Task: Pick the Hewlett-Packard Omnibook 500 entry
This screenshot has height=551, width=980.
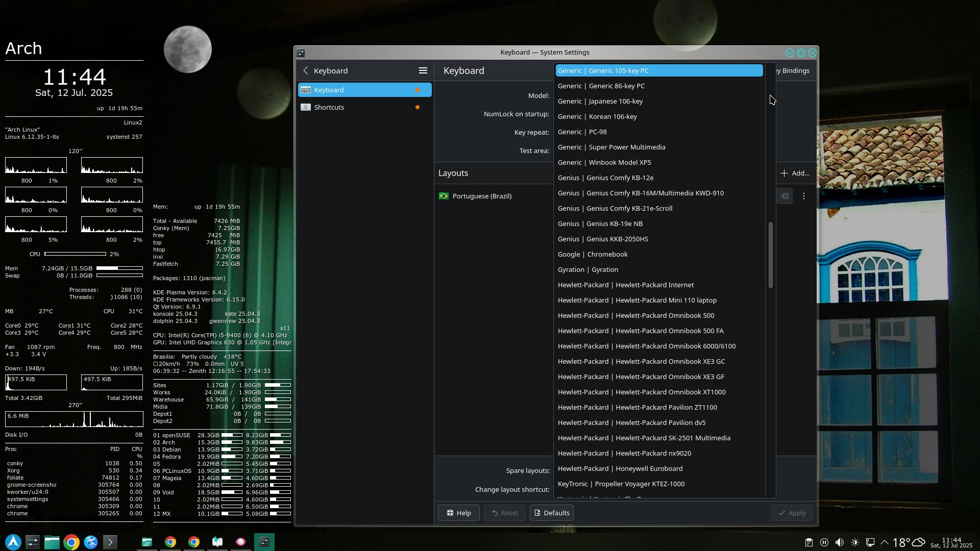Action: point(659,315)
